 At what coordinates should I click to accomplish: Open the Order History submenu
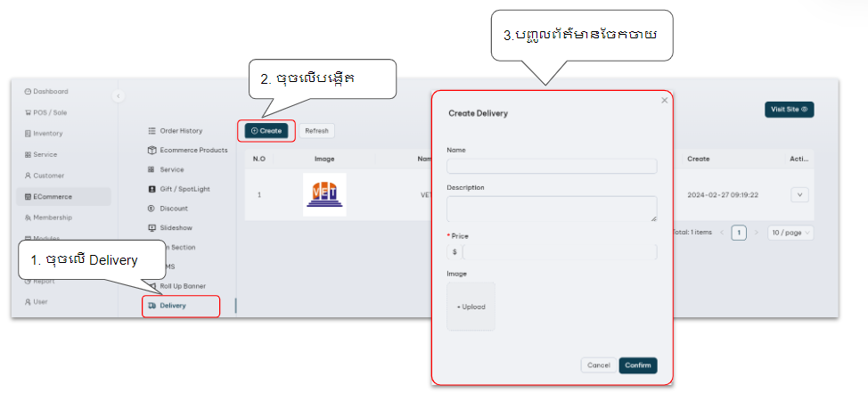point(180,131)
